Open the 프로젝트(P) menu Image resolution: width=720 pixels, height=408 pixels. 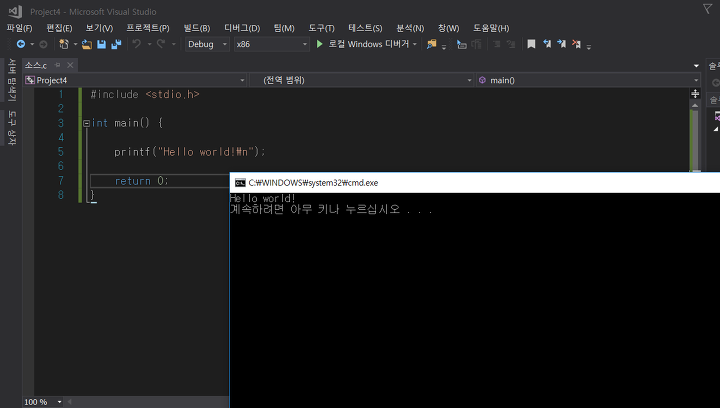[x=148, y=28]
